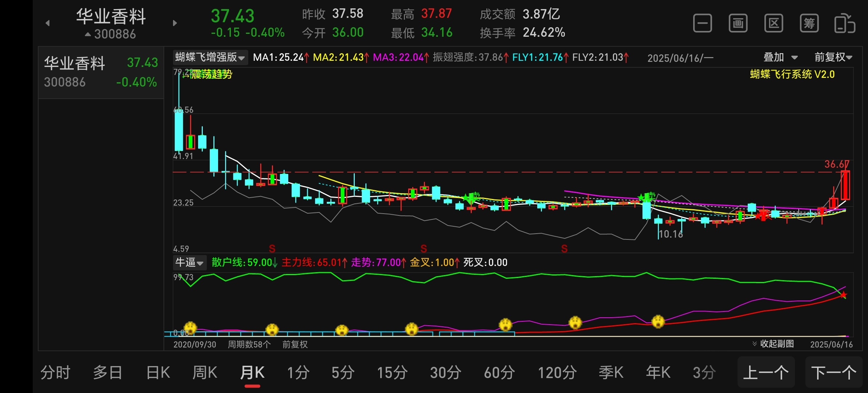The width and height of the screenshot is (868, 393).
Task: Open the 前复权 adjustment dropdown
Action: pyautogui.click(x=833, y=57)
